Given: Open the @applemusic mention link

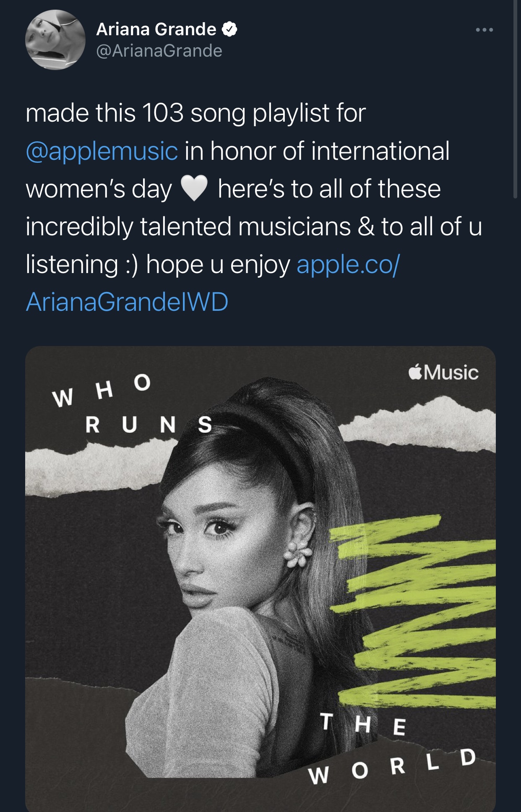Looking at the screenshot, I should [x=102, y=151].
